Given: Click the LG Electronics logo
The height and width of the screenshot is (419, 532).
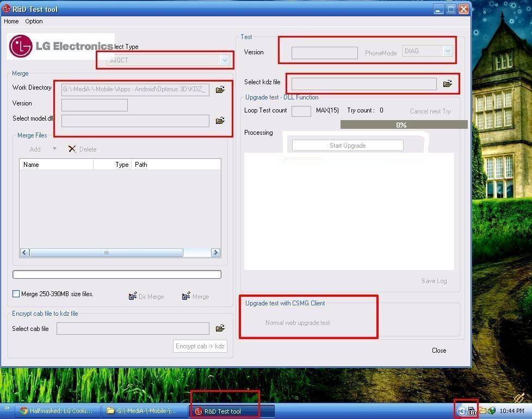Looking at the screenshot, I should (x=61, y=46).
